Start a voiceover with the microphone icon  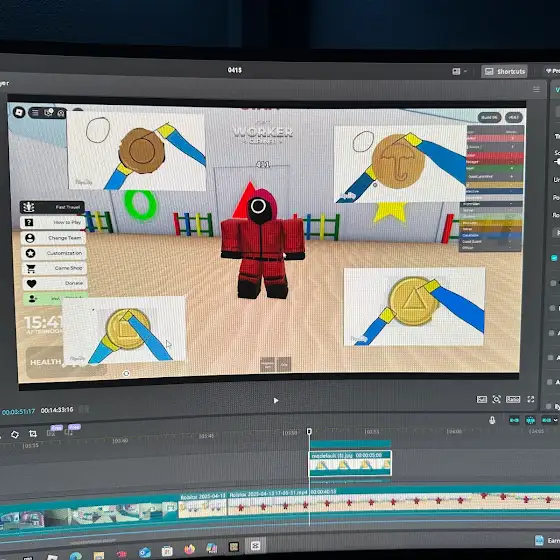pos(492,420)
